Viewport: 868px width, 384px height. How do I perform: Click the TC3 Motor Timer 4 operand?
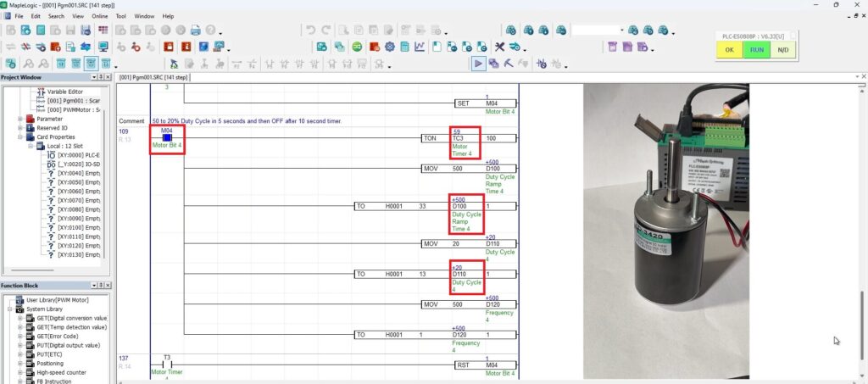click(x=465, y=142)
